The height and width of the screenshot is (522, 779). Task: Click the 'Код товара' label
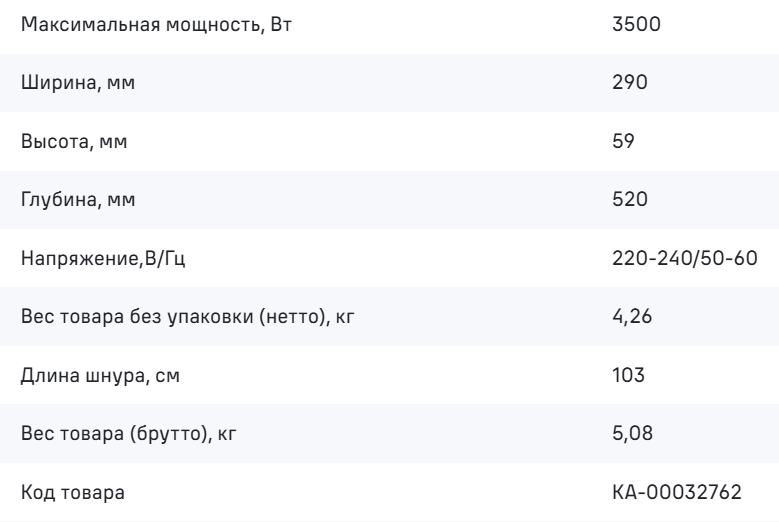73,493
